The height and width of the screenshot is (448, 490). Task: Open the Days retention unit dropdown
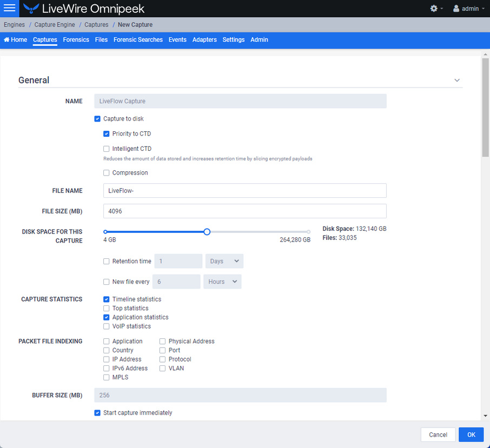[224, 261]
